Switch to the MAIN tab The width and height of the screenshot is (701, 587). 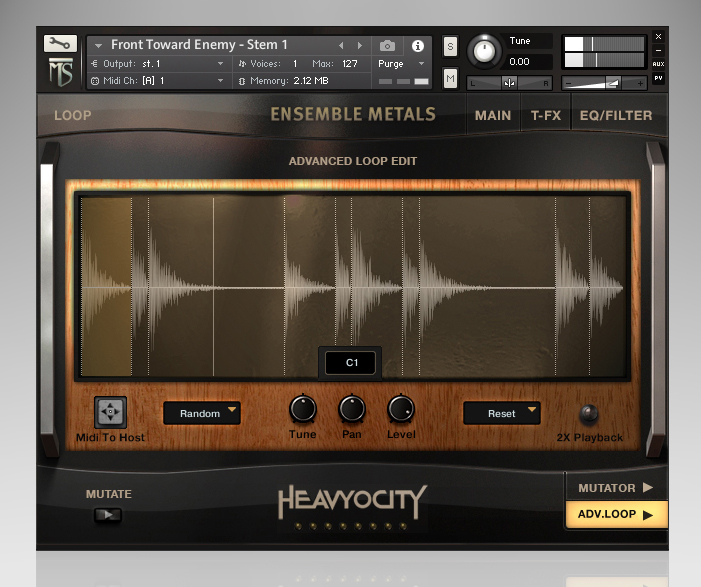(493, 115)
